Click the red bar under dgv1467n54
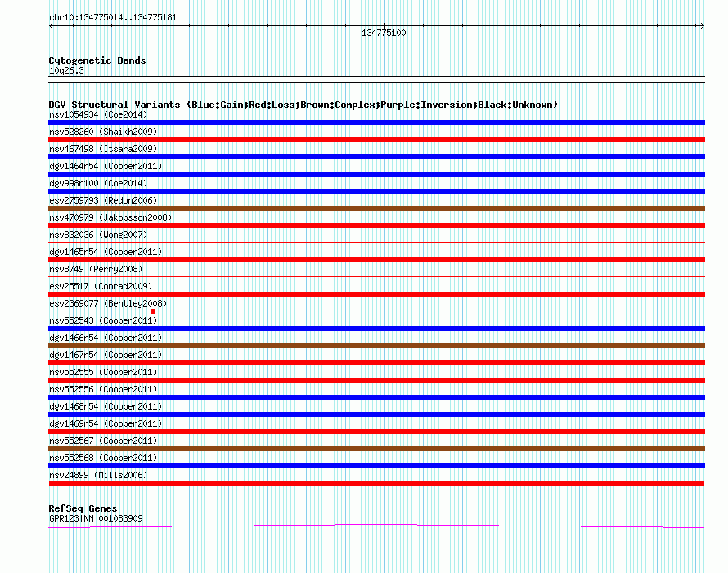This screenshot has height=573, width=728. 376,363
